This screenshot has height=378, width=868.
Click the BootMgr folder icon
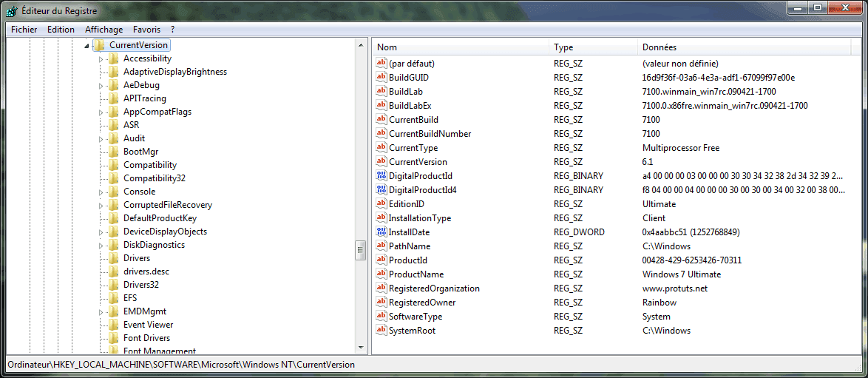pos(113,152)
